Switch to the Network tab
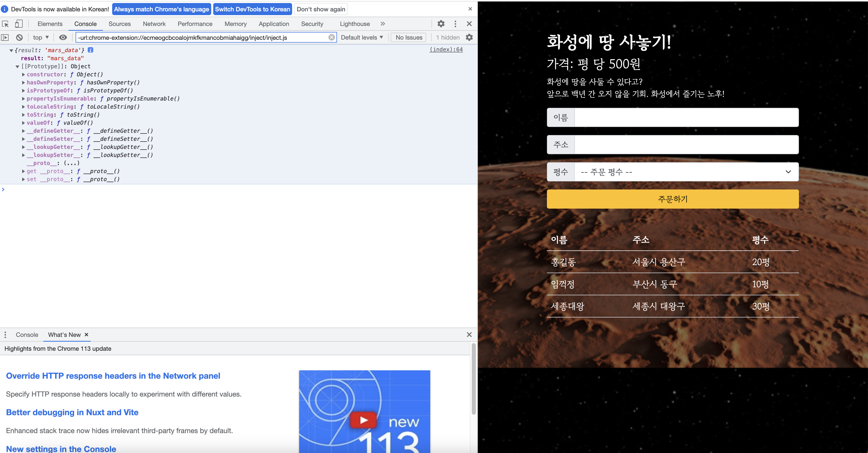 click(154, 24)
